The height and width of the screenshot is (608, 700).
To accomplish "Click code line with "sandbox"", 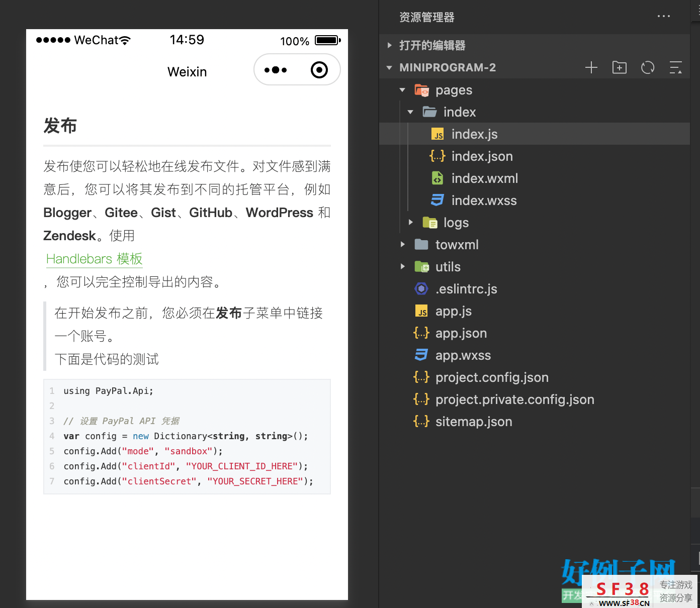I will click(143, 451).
